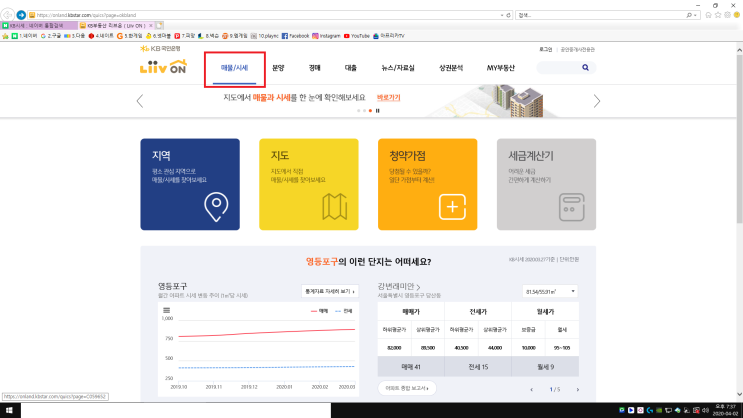Viewport: 743px width, 418px height.
Task: Open the Facebook bookmark
Action: coord(295,36)
